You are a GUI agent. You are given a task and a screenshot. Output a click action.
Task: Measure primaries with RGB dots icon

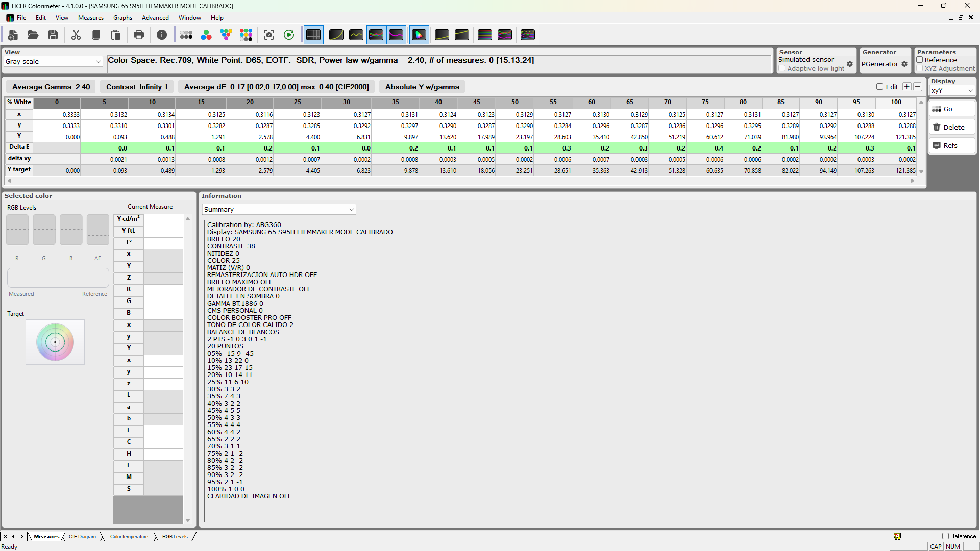tap(206, 35)
